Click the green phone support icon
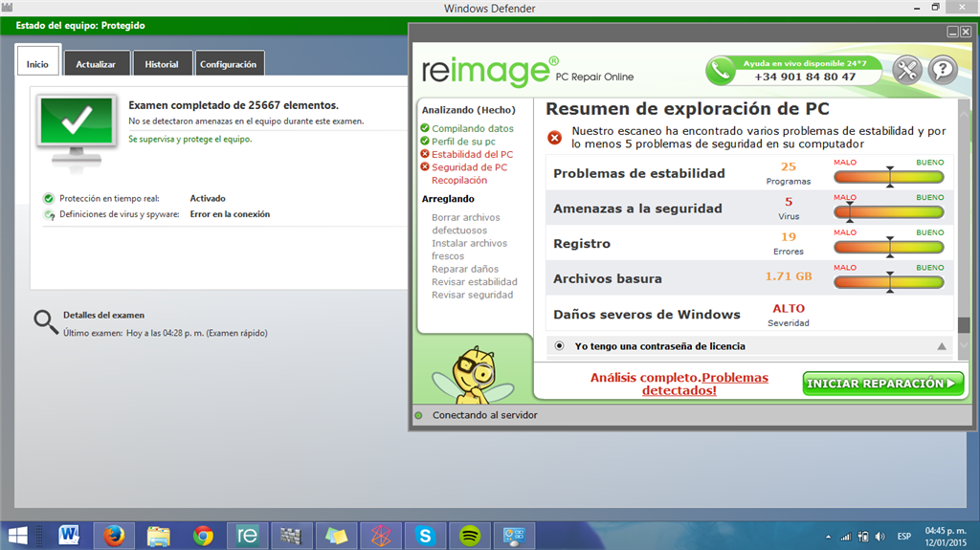 pos(721,70)
